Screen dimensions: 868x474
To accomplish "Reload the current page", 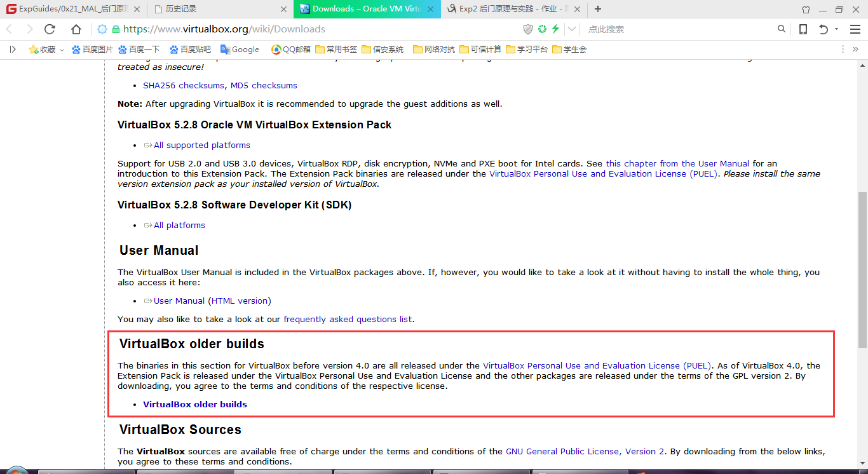I will [50, 29].
